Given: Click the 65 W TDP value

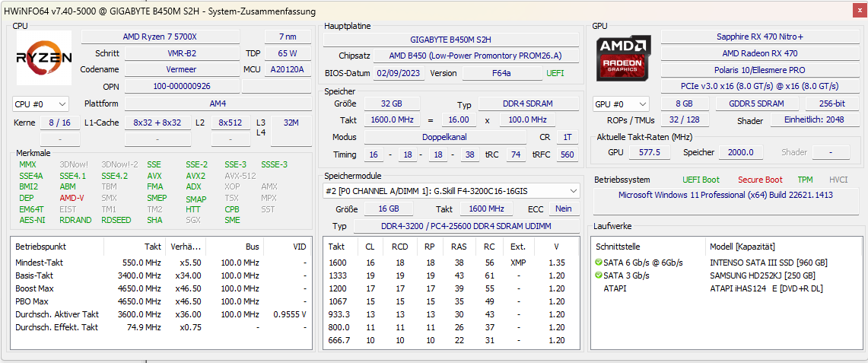Looking at the screenshot, I should point(288,54).
